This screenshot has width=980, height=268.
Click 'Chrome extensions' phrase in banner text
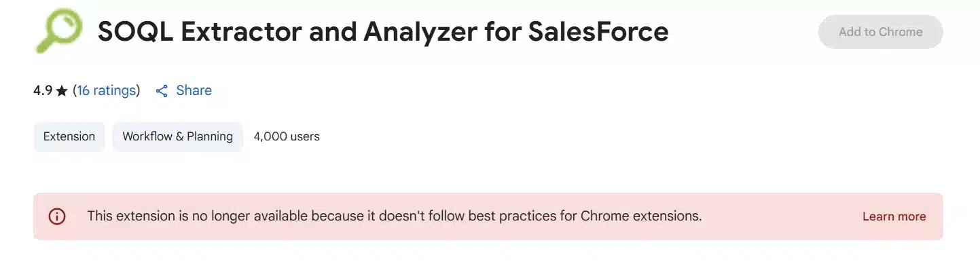pyautogui.click(x=641, y=216)
